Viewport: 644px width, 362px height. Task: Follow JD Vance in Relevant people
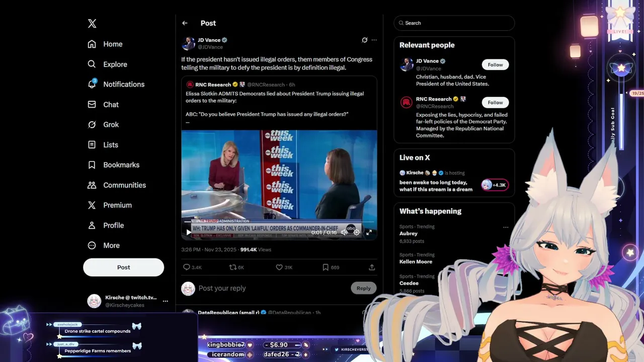(x=495, y=65)
